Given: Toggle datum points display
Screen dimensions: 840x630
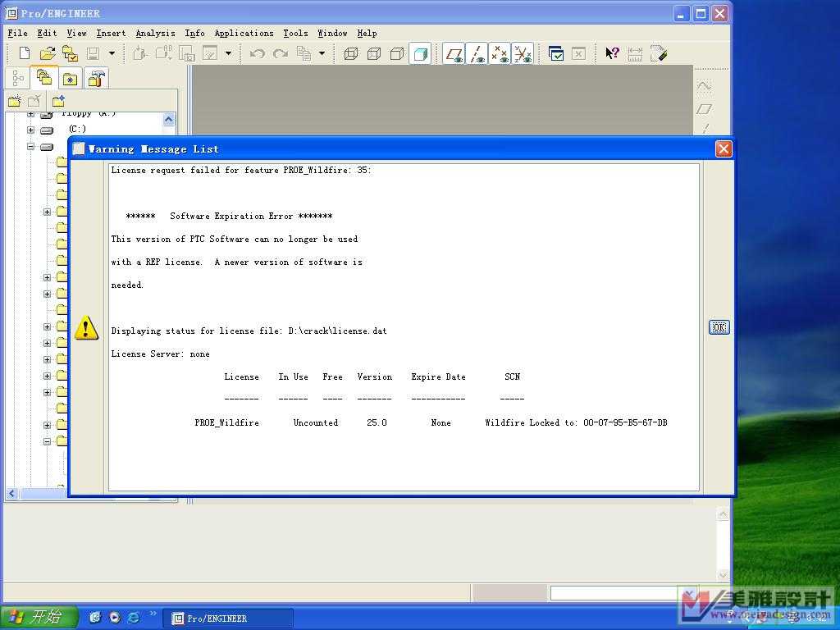Looking at the screenshot, I should point(500,53).
